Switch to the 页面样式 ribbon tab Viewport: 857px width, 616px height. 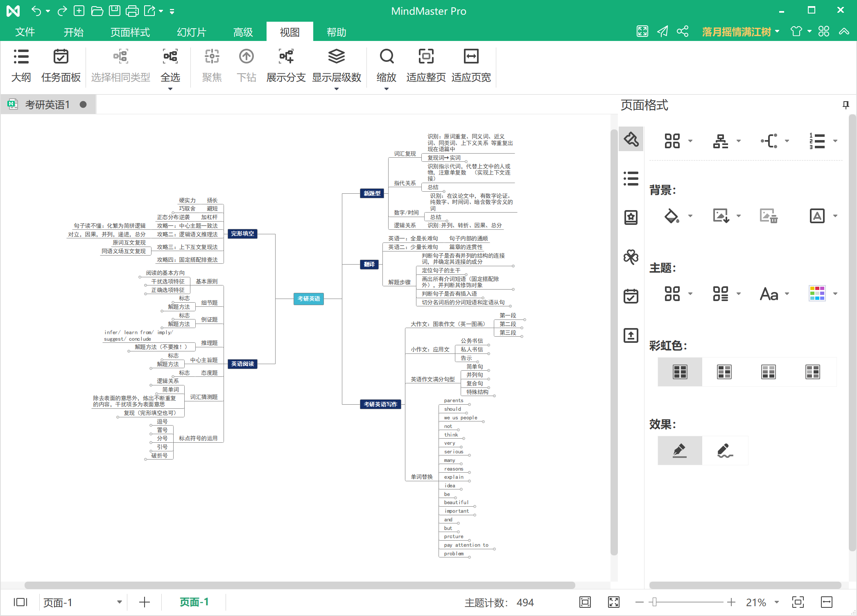[130, 32]
